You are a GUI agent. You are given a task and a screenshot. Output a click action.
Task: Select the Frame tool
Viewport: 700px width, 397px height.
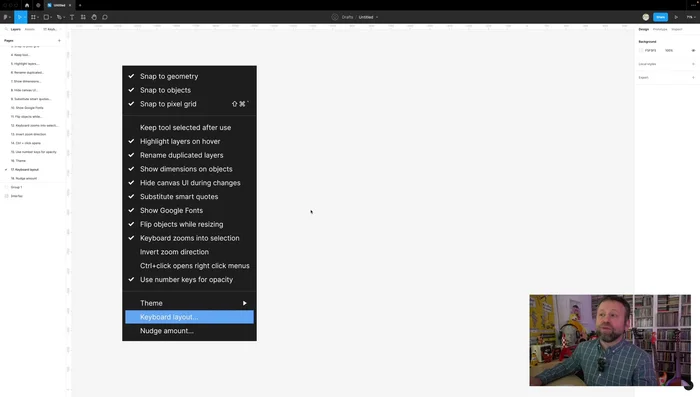click(x=33, y=17)
